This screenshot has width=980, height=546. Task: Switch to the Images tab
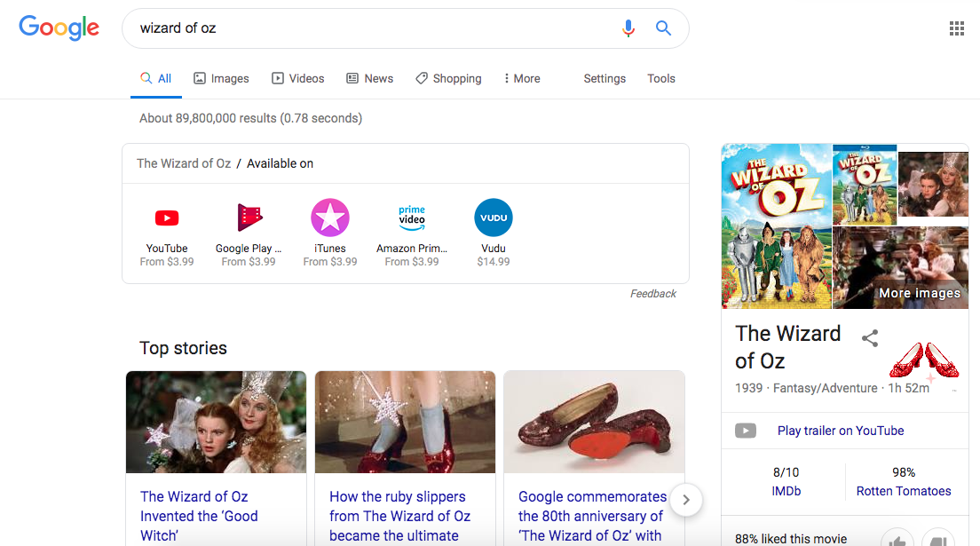click(x=221, y=79)
